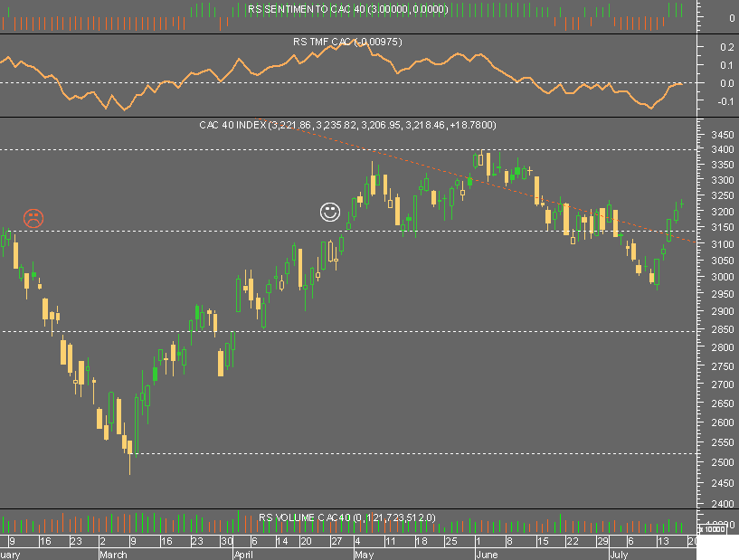Click the 3400 price axis label
Image resolution: width=739 pixels, height=560 pixels.
coord(723,149)
